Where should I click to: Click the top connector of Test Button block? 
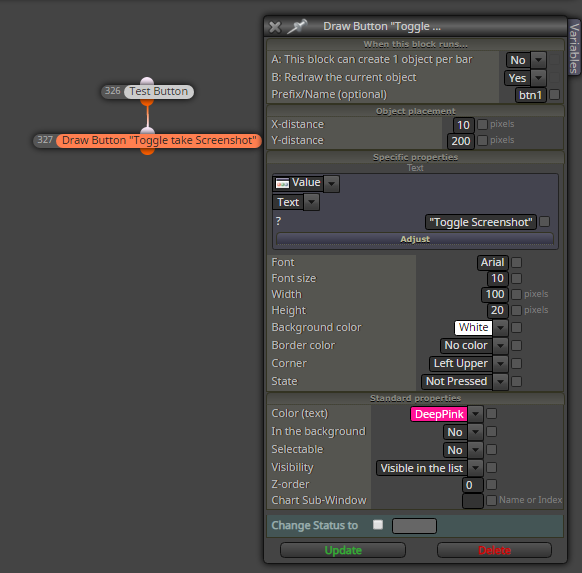tap(147, 81)
